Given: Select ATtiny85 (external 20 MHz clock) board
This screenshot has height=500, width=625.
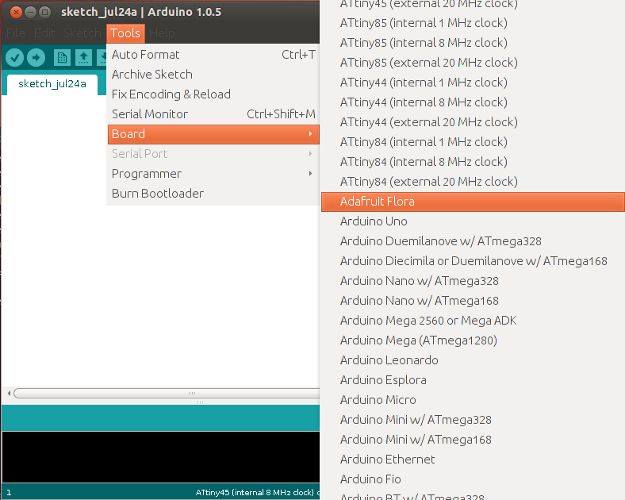Looking at the screenshot, I should [473, 63].
